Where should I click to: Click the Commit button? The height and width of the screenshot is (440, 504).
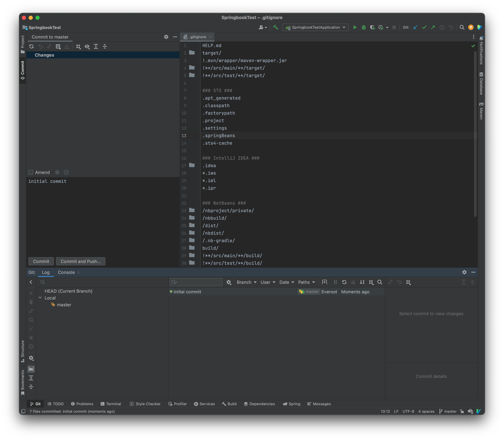point(41,261)
